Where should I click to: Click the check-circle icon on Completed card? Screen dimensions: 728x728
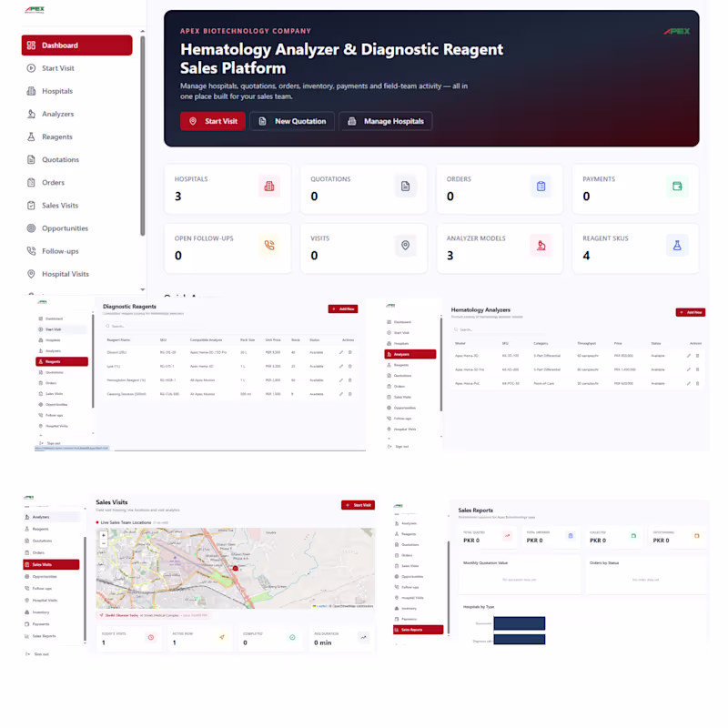coord(292,638)
